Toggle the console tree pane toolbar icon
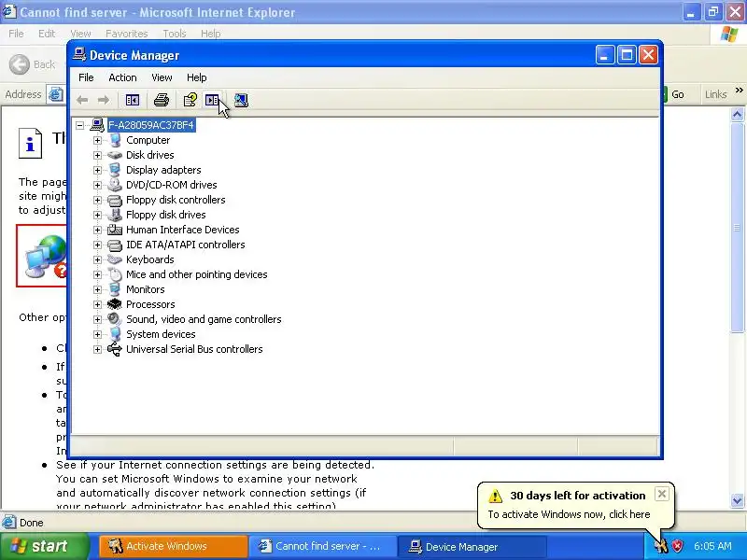This screenshot has height=560, width=747. pos(133,100)
